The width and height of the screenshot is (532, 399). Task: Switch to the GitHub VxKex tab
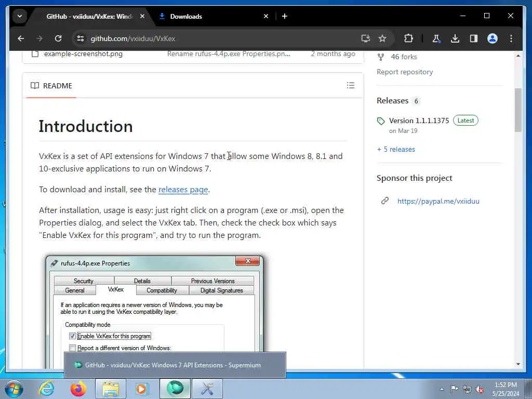(89, 16)
